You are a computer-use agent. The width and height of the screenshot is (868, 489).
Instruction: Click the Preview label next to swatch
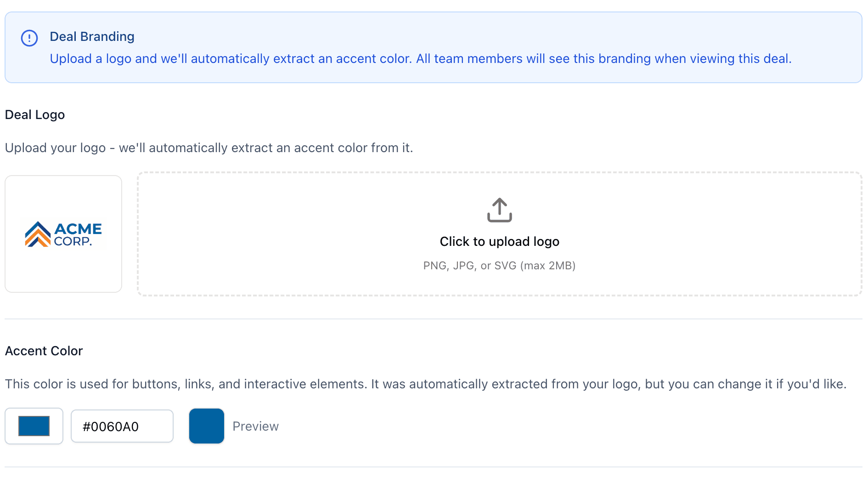255,426
